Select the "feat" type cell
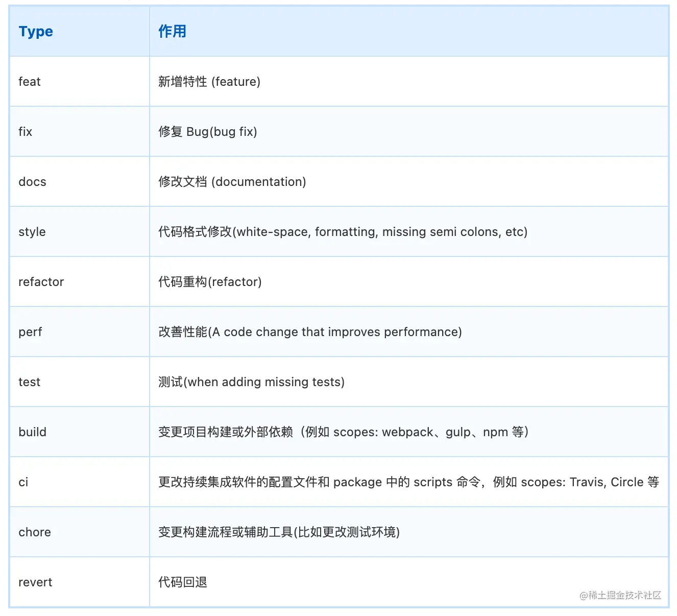 [80, 82]
